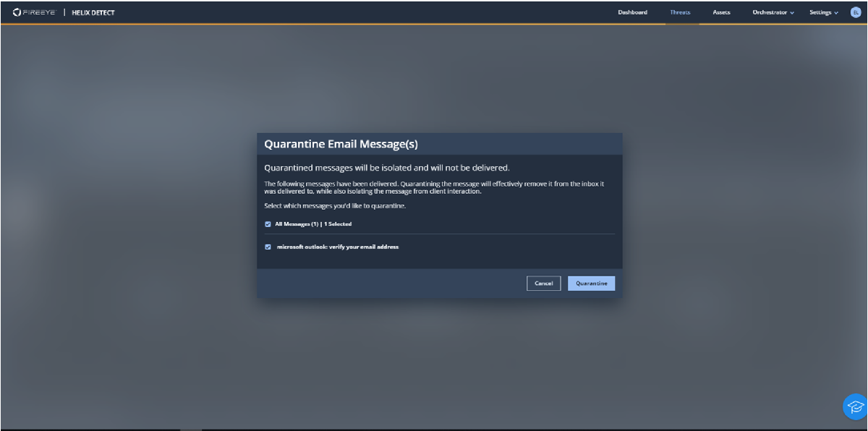Click the Quarantine Email Message(s) dialog title
The image size is (868, 431).
pyautogui.click(x=341, y=144)
